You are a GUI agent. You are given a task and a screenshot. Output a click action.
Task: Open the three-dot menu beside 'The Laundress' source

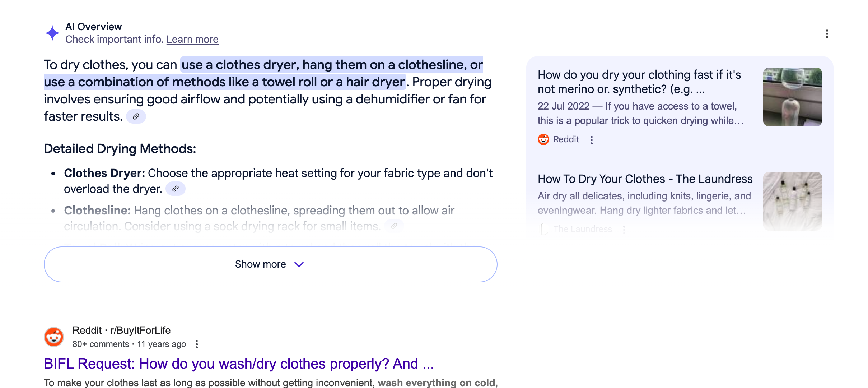coord(624,230)
